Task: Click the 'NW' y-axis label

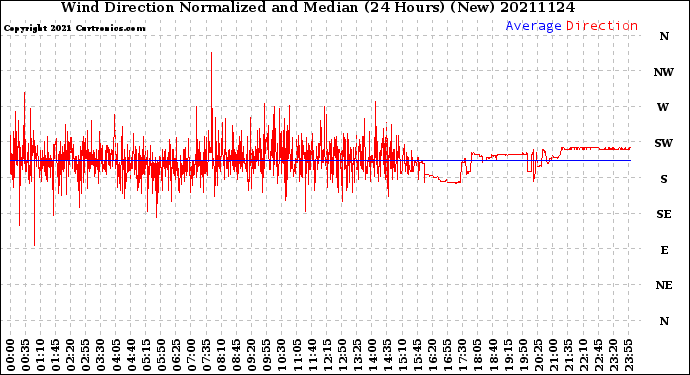Action: tap(664, 72)
